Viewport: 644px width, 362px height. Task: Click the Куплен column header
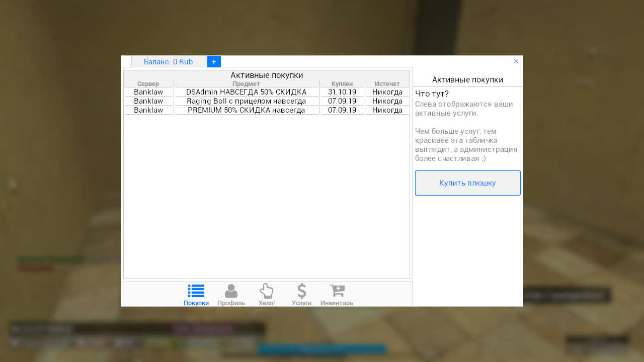342,84
